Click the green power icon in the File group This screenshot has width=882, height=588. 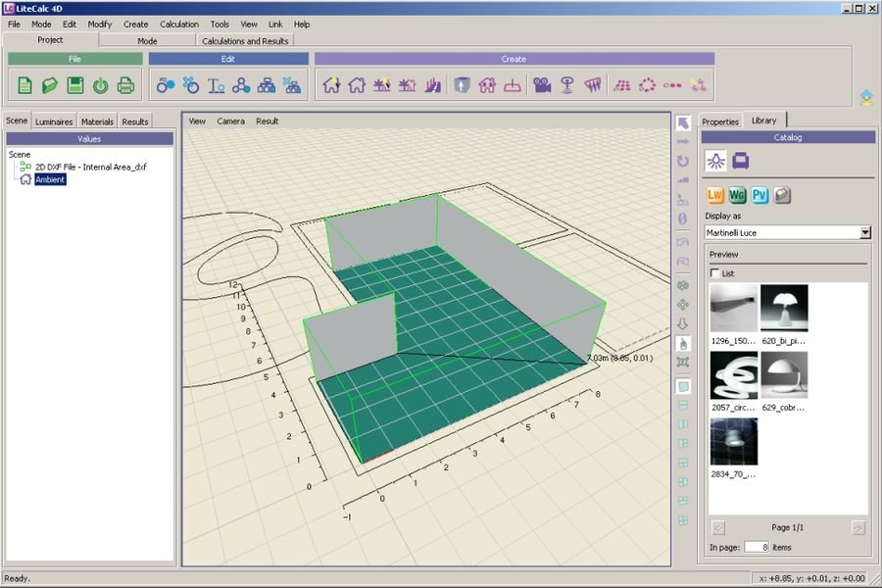click(101, 85)
